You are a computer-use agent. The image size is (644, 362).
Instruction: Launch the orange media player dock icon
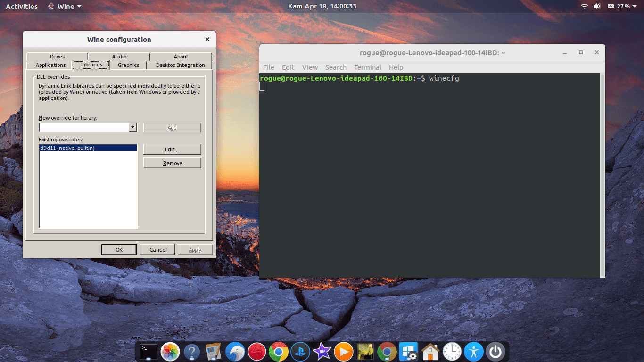pyautogui.click(x=343, y=351)
